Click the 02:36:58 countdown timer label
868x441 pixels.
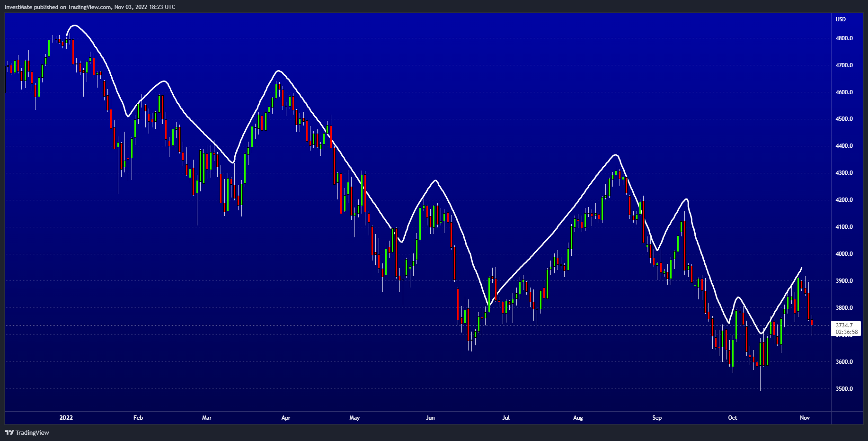click(x=847, y=332)
